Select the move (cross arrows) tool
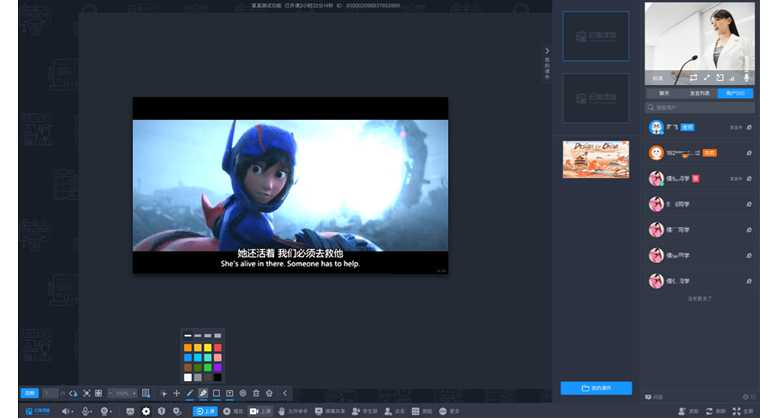777x419 pixels. 176,393
